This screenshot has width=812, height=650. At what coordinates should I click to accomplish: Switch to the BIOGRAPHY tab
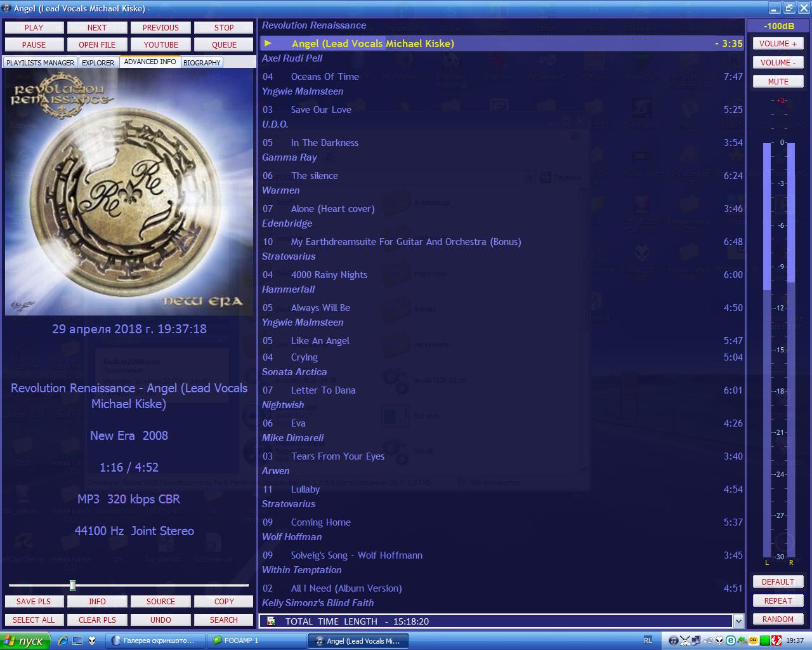point(202,63)
